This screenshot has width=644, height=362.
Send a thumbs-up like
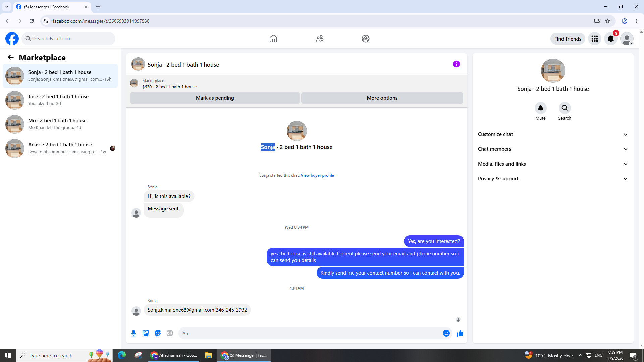click(460, 333)
